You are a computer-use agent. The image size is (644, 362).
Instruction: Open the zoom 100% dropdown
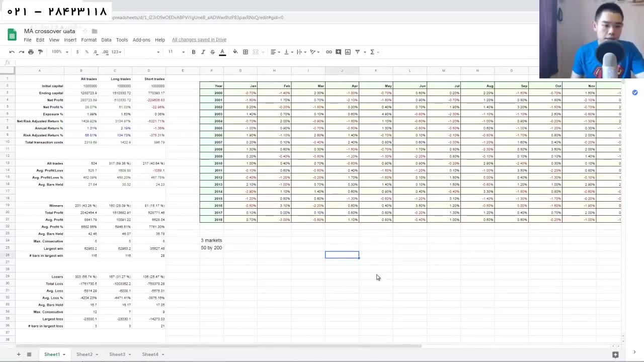59,52
